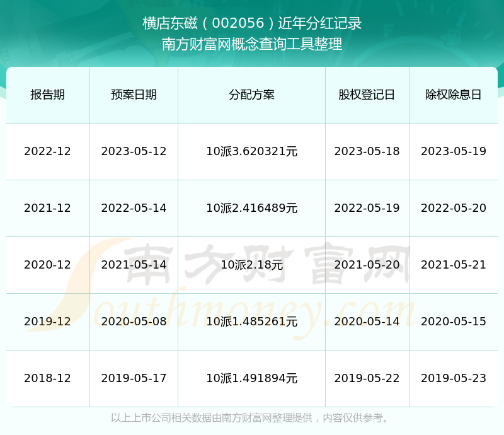Click the title 横店东磁（002056）近年分红记录
Screen dimensions: 504x435
(252, 23)
